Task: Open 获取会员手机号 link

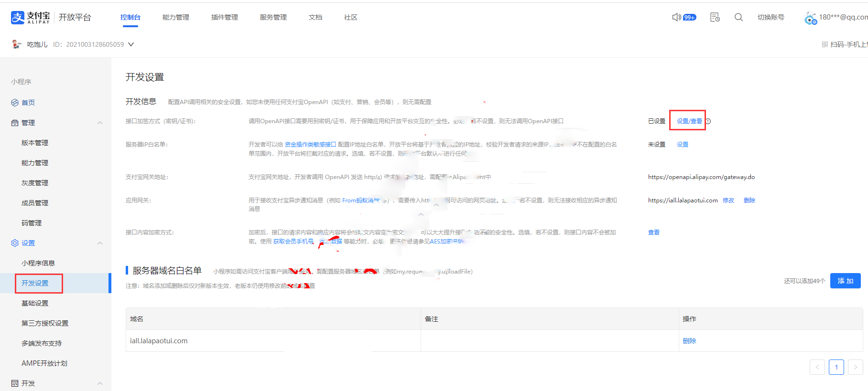Action: (293, 242)
